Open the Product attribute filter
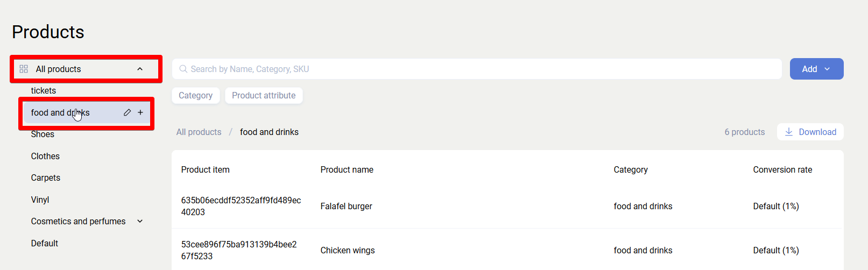This screenshot has height=270, width=868. [264, 95]
